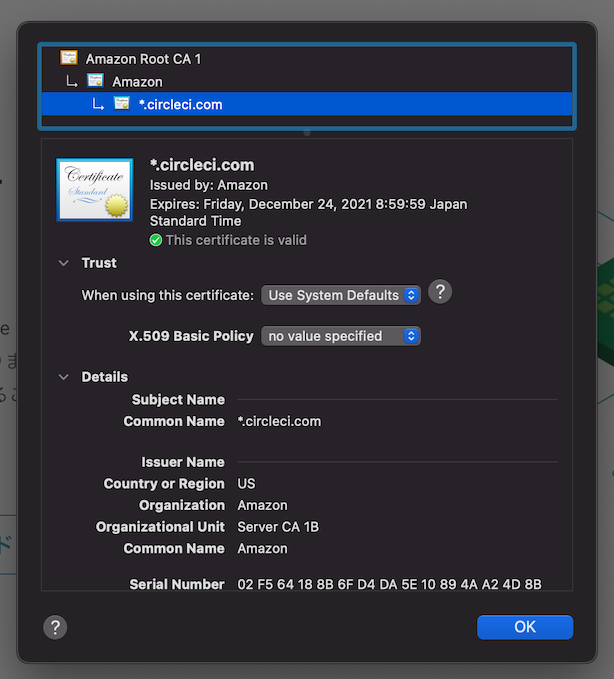Click the Amazon intermediate certificate icon
Image resolution: width=614 pixels, height=679 pixels.
95,81
